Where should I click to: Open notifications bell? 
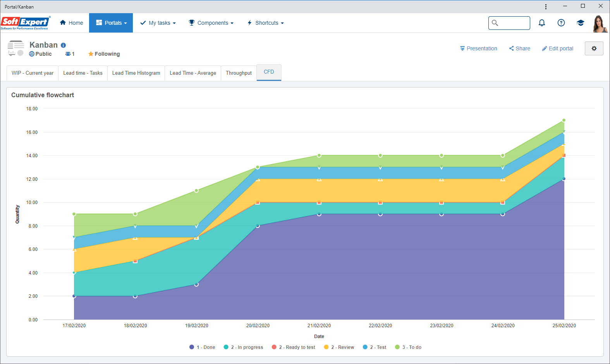[x=542, y=23]
